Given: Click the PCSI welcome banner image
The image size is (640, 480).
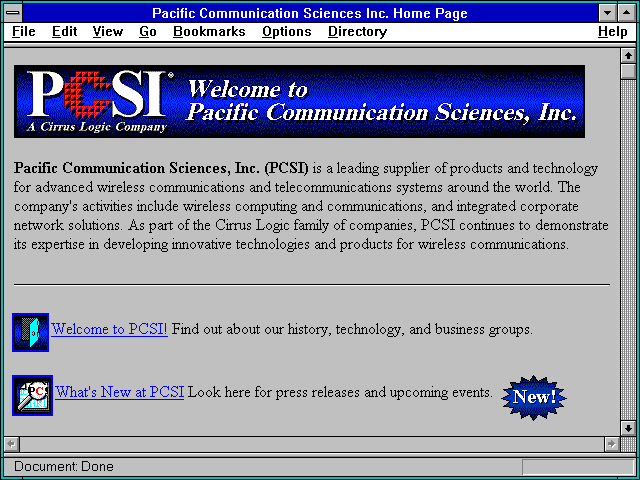Looking at the screenshot, I should pyautogui.click(x=299, y=101).
